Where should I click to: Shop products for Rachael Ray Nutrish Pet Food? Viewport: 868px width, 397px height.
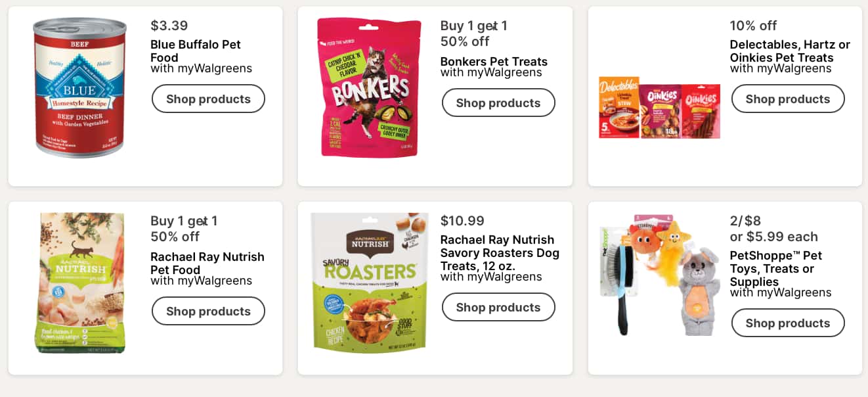[x=208, y=311]
